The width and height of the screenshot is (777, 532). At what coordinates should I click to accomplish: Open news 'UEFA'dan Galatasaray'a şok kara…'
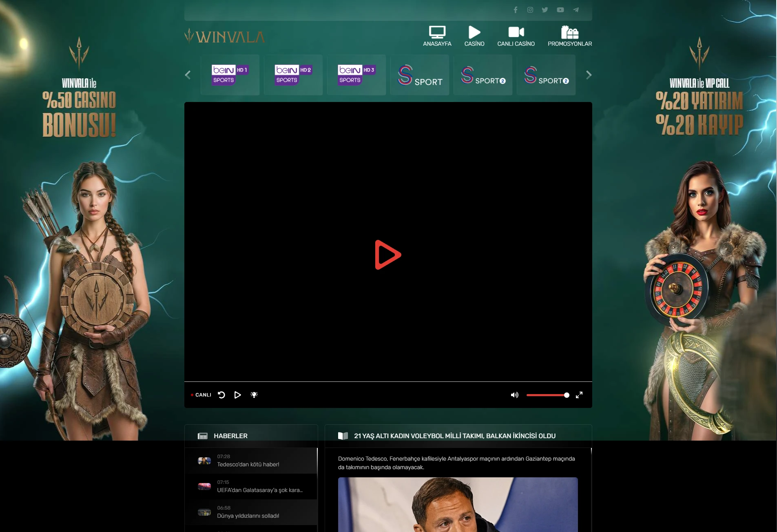coord(251,486)
